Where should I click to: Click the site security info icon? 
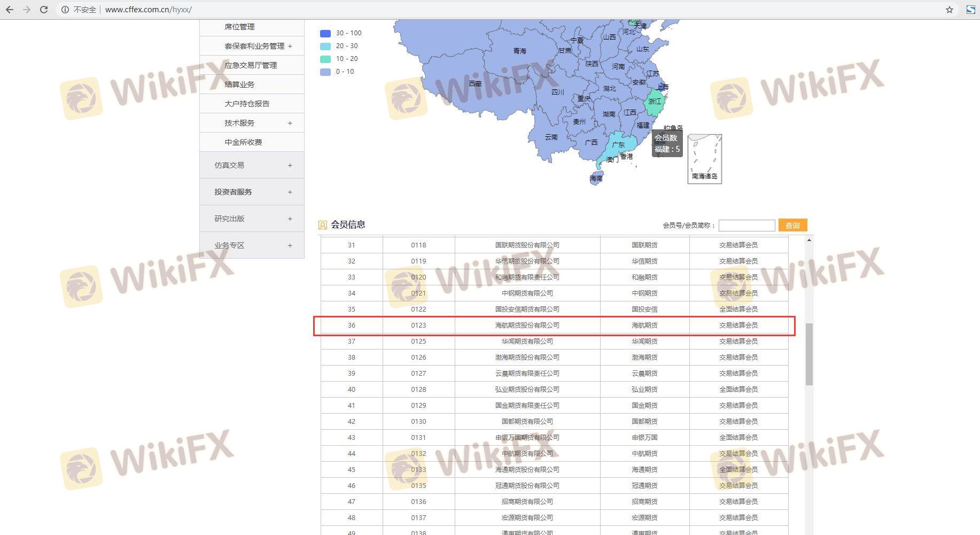coord(65,10)
